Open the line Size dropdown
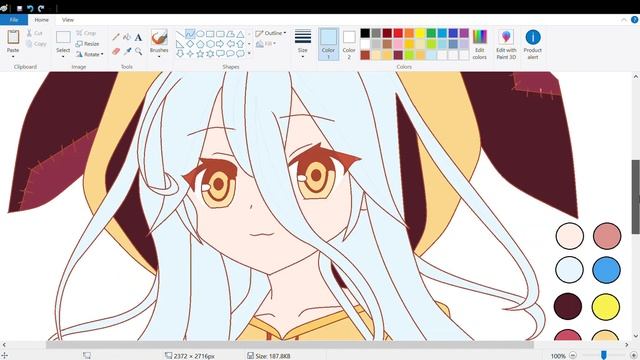640x360 pixels. tap(303, 44)
